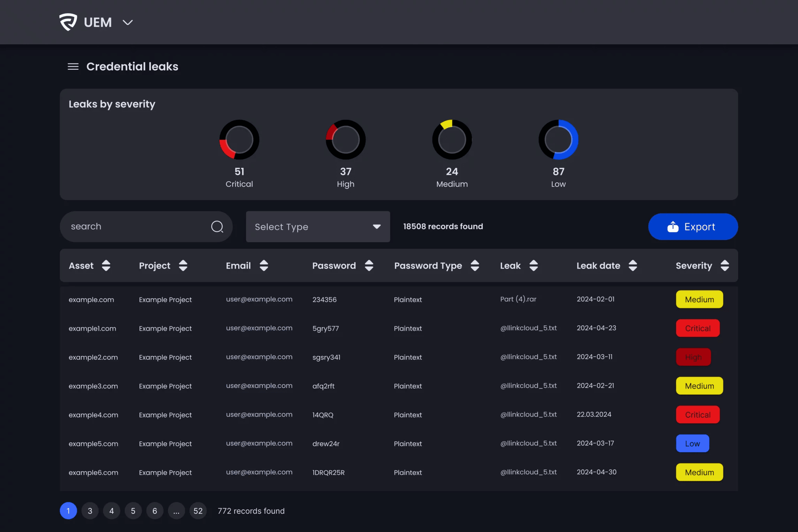Sort the Password column
798x532 pixels.
[x=369, y=265]
